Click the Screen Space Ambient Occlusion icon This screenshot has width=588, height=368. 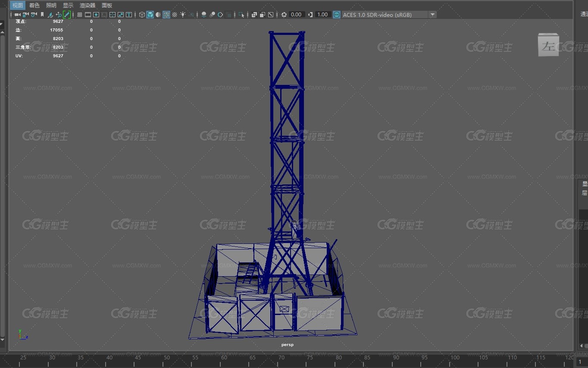coord(204,15)
